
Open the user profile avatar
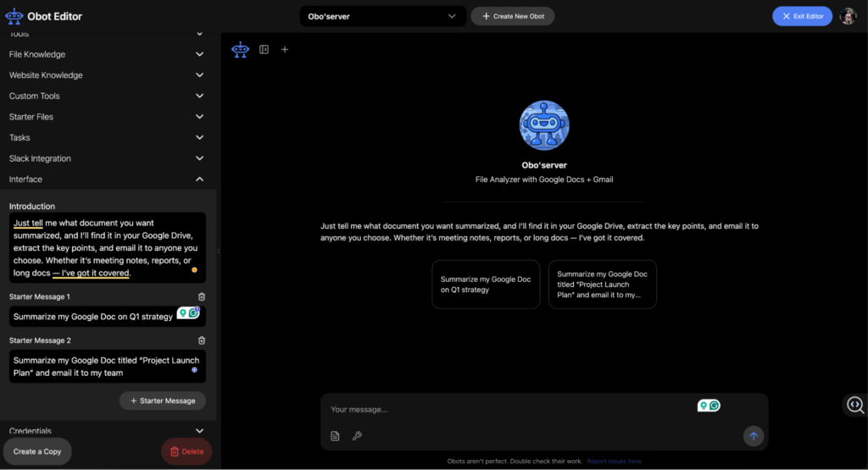[x=848, y=17]
